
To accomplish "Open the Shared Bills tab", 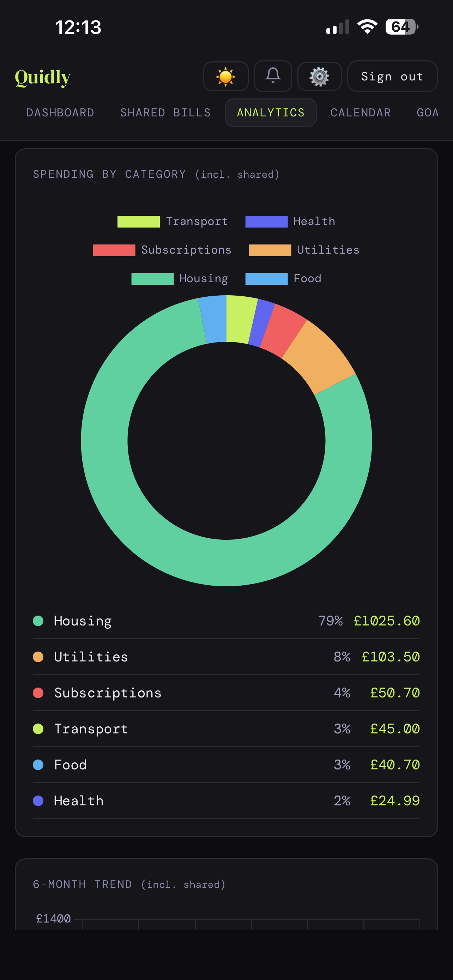I will 165,113.
